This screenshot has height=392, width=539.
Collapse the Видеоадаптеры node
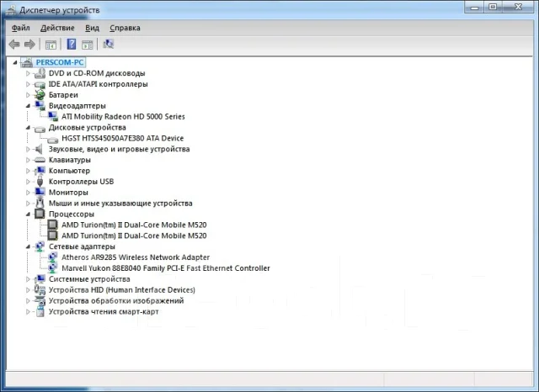[28, 106]
